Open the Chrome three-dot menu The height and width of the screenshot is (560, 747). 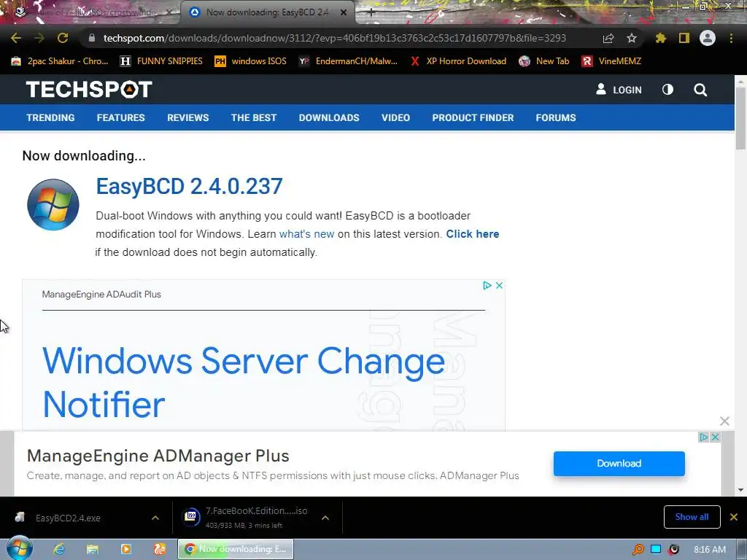click(x=731, y=38)
